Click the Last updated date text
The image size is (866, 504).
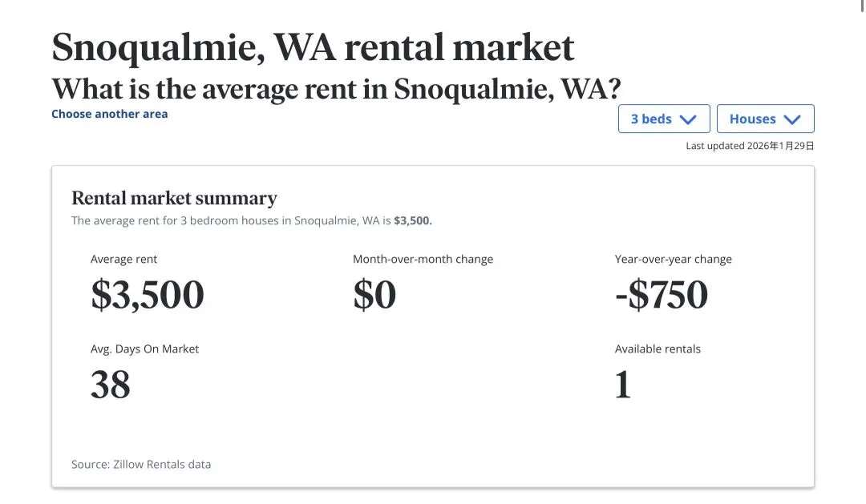tap(750, 146)
